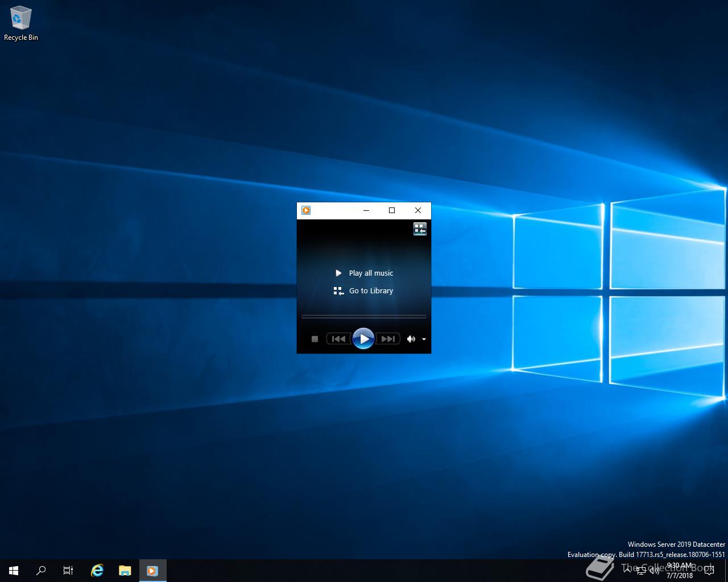Skip to the next track
Viewport: 728px width, 582px height.
click(x=388, y=339)
